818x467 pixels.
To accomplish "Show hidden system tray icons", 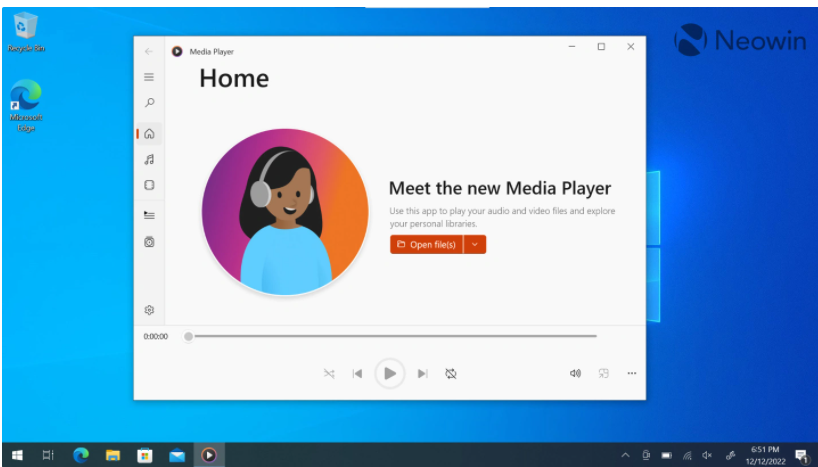I will pyautogui.click(x=625, y=455).
